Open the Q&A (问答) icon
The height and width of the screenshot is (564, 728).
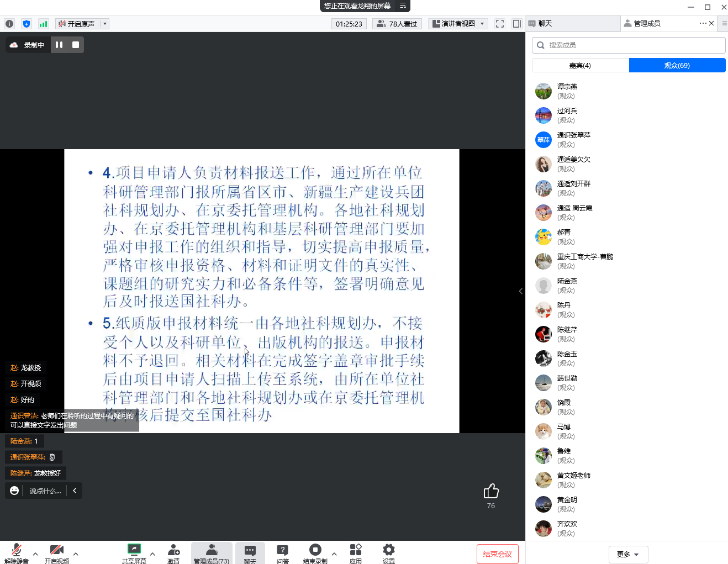click(x=282, y=552)
